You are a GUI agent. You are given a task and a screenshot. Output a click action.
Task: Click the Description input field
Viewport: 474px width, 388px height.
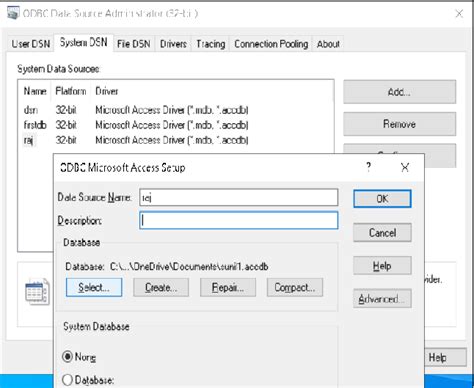(x=239, y=220)
